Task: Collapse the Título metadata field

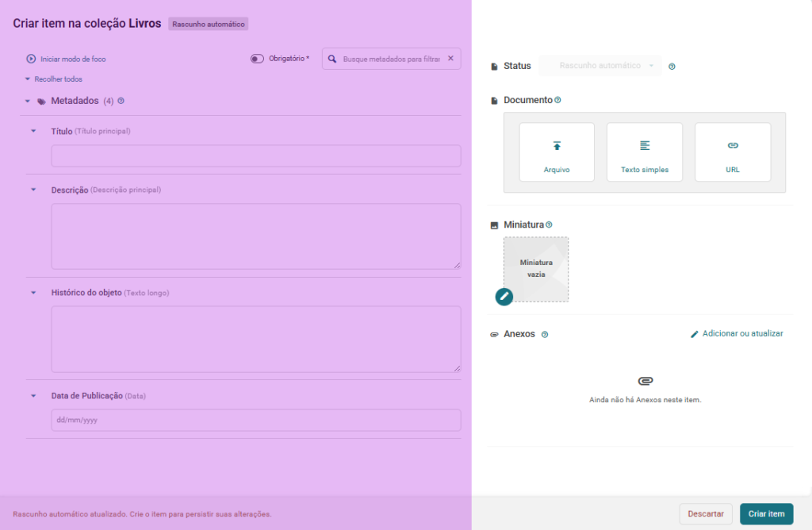Action: click(33, 131)
